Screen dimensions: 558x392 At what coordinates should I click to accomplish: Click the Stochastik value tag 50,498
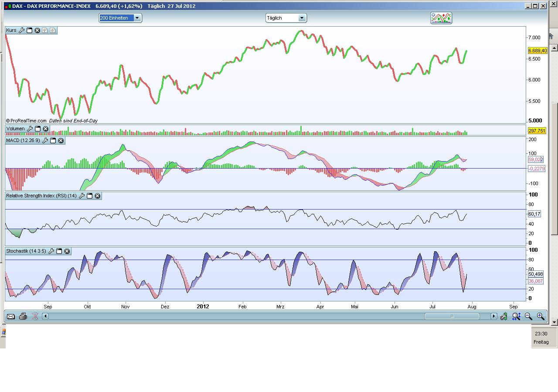[536, 274]
